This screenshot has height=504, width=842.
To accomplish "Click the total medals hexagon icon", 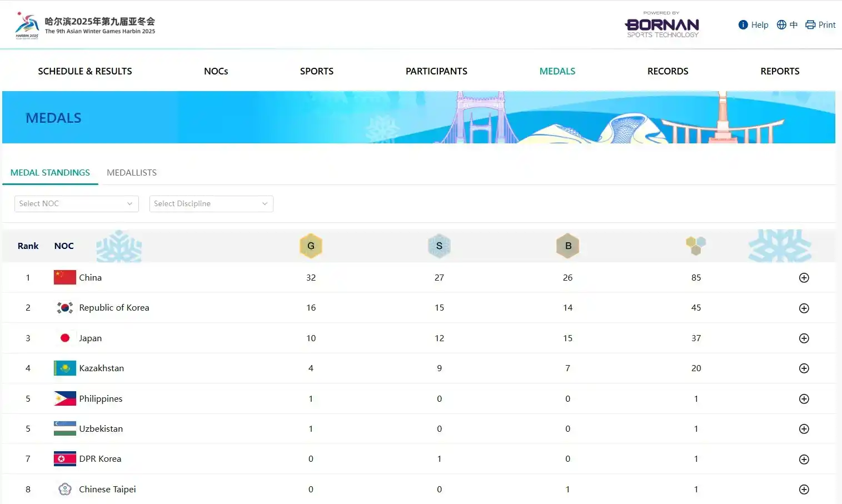I will [696, 245].
